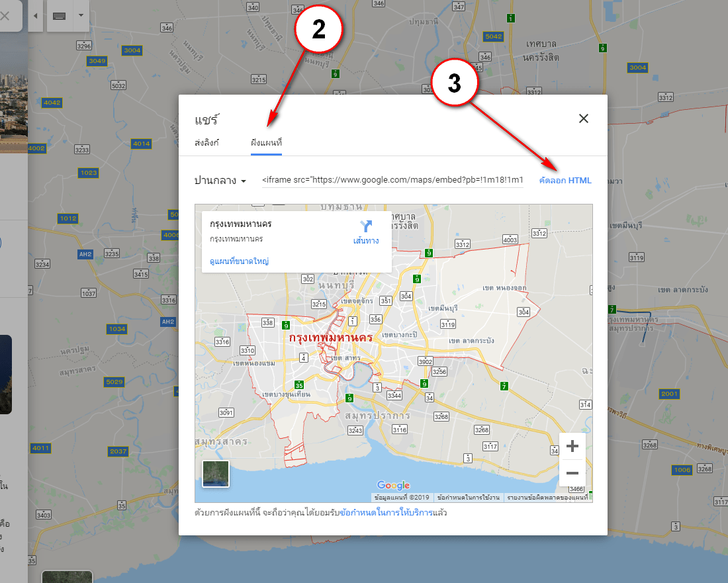Click กรุงเทพมหานคร title in info card
This screenshot has height=583, width=728.
(x=240, y=224)
